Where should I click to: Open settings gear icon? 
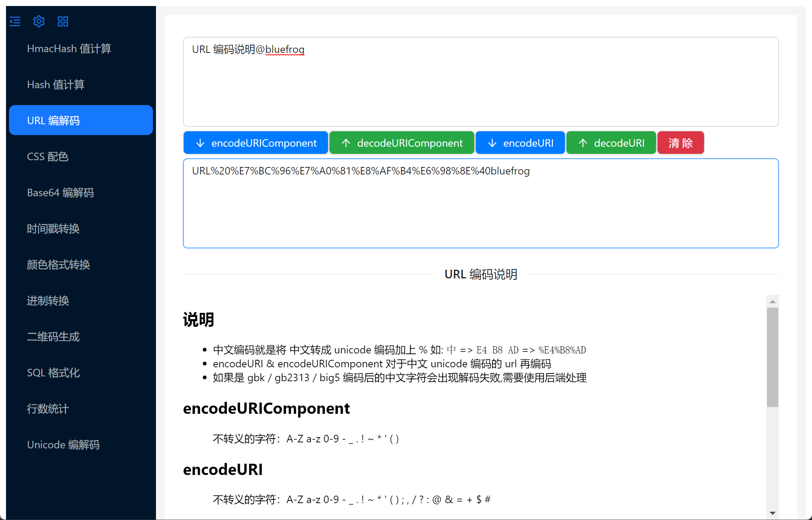point(39,21)
